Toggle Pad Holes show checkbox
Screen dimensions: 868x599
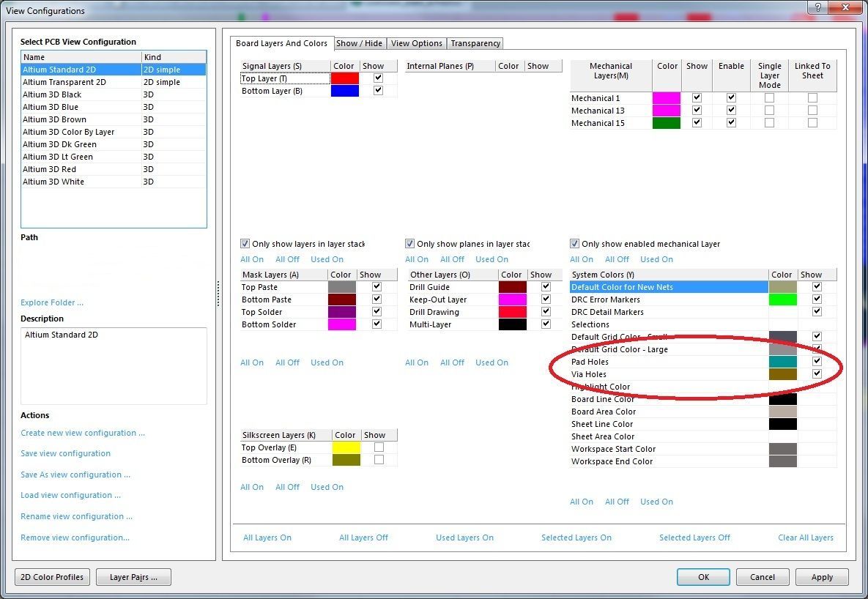tap(817, 361)
